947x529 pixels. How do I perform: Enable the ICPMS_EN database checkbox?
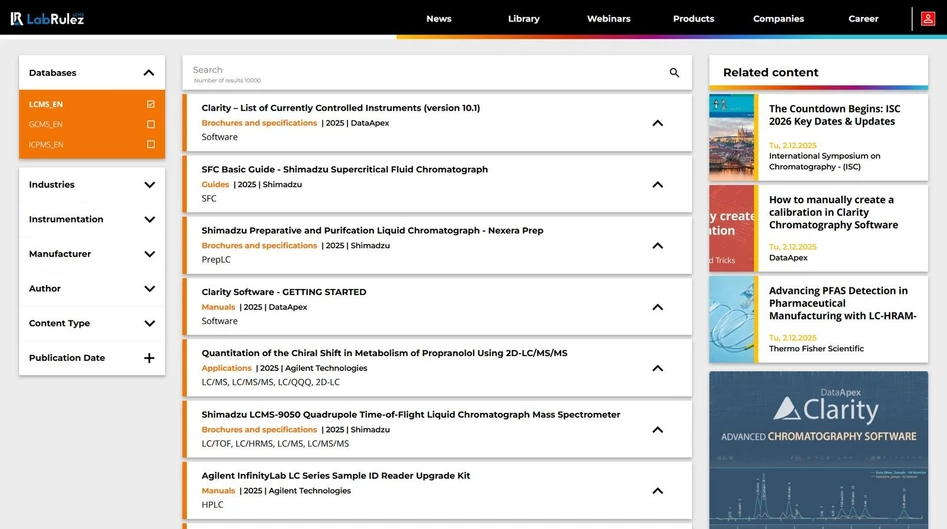click(x=151, y=145)
